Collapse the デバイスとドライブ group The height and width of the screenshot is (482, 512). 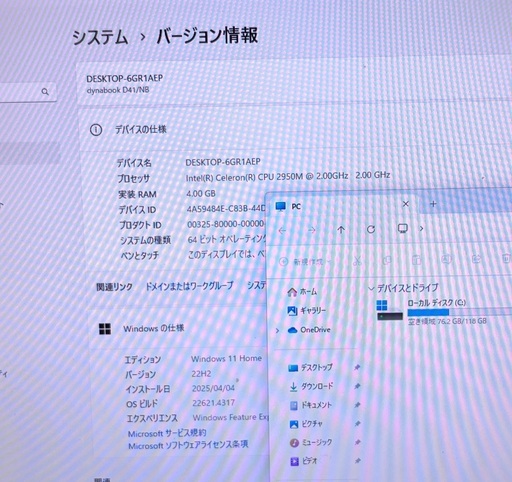(x=371, y=288)
